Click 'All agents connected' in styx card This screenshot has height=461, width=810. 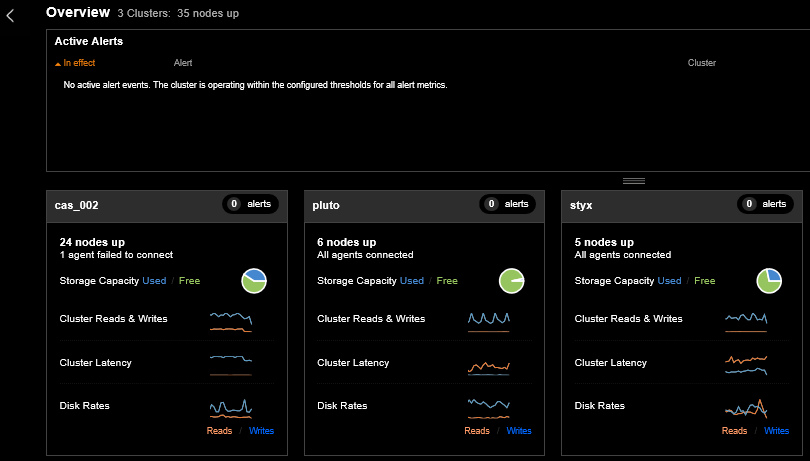point(622,255)
